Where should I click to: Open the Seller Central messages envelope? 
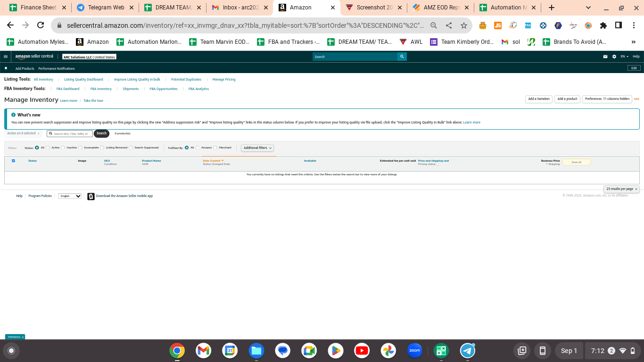click(x=605, y=57)
